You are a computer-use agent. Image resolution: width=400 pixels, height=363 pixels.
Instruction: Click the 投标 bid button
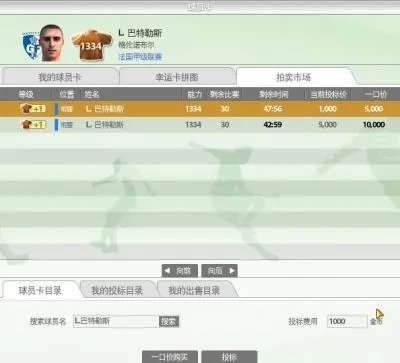tap(229, 357)
